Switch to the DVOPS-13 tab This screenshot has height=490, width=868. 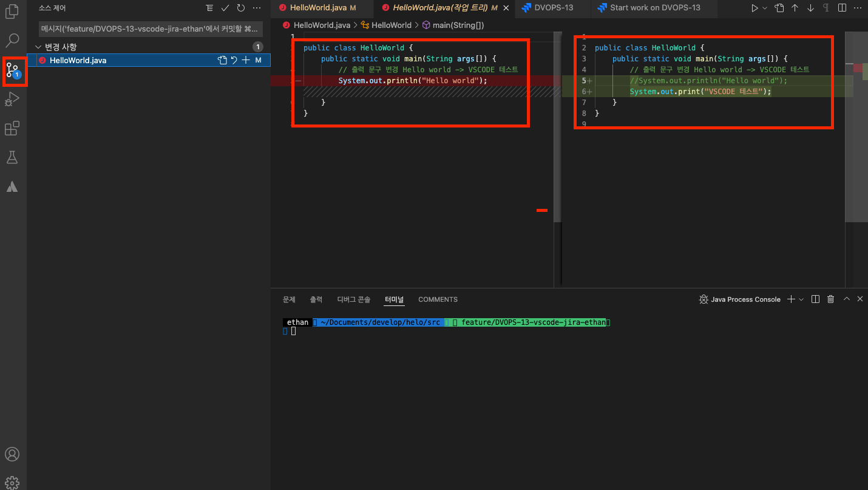(x=552, y=9)
